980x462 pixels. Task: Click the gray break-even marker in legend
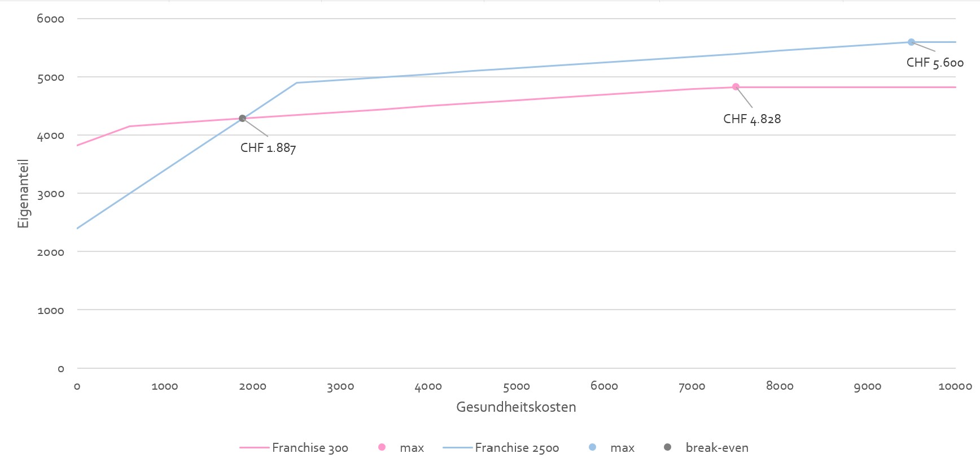tap(667, 447)
